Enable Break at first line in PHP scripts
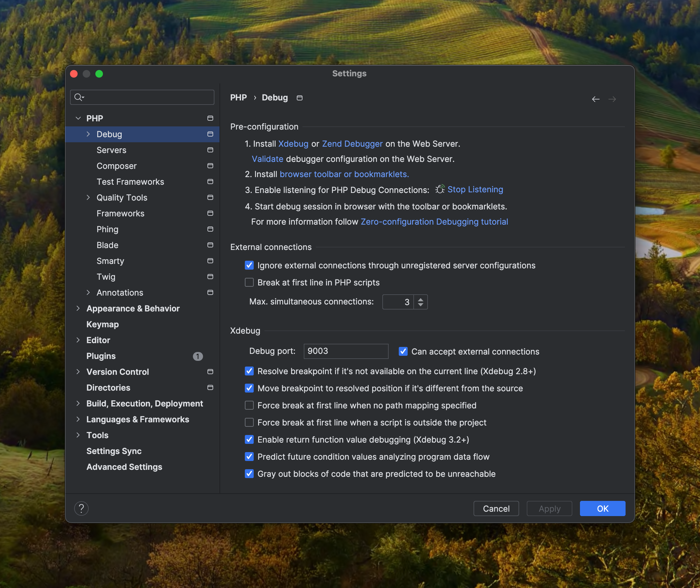The image size is (700, 588). (249, 282)
